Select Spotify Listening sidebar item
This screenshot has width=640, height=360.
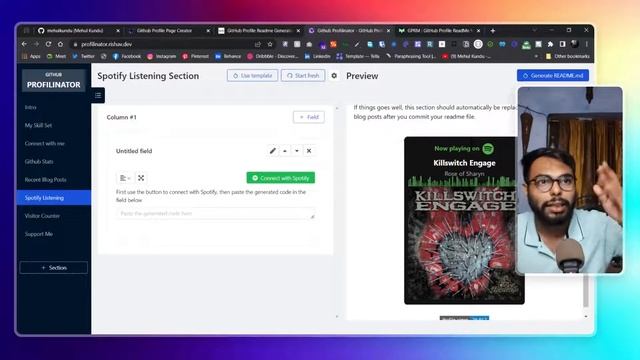53,198
